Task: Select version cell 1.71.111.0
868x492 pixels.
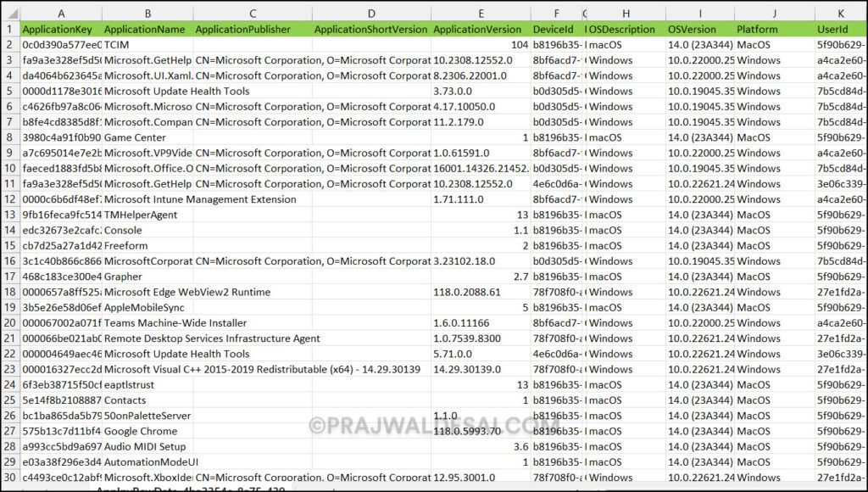Action: pos(481,198)
